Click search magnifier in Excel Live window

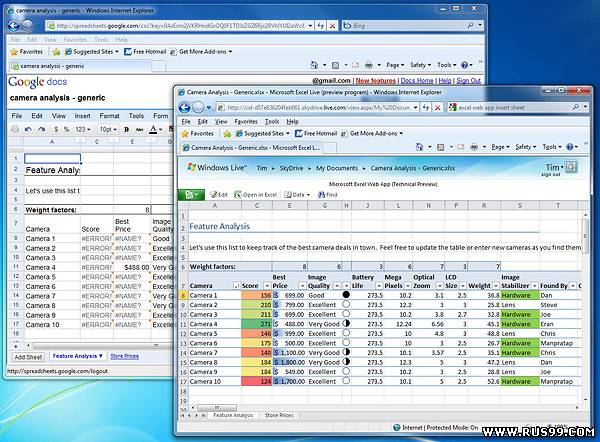tap(576, 108)
